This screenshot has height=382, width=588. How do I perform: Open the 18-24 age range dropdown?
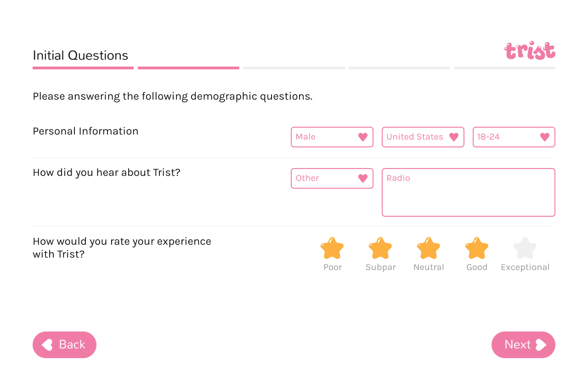[x=514, y=137]
